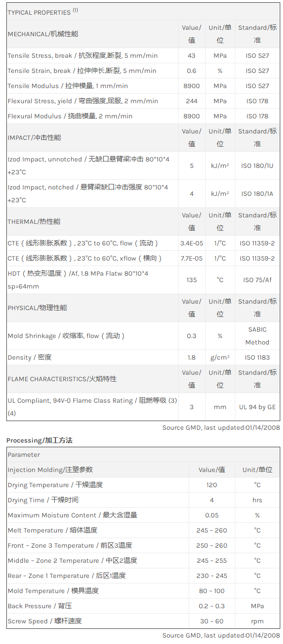This screenshot has height=644, width=283.
Task: Select the Tensile Strain value 0.6
Action: pos(191,71)
